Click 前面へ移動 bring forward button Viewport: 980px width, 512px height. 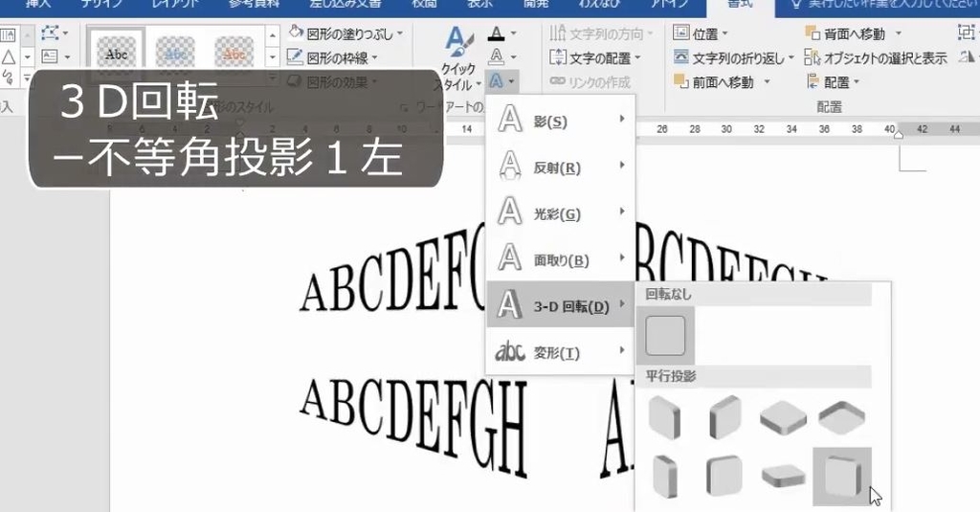point(714,82)
